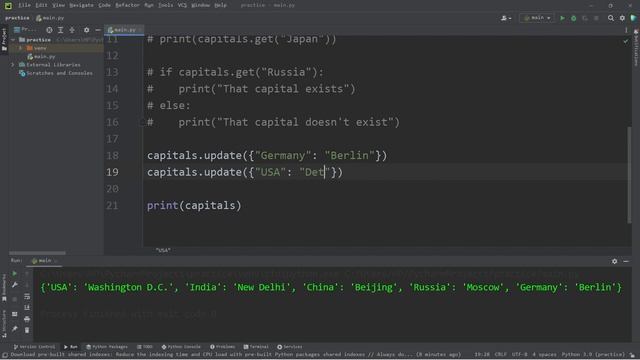
Task: Toggle Bookmarks sidebar button
Action: point(4,288)
